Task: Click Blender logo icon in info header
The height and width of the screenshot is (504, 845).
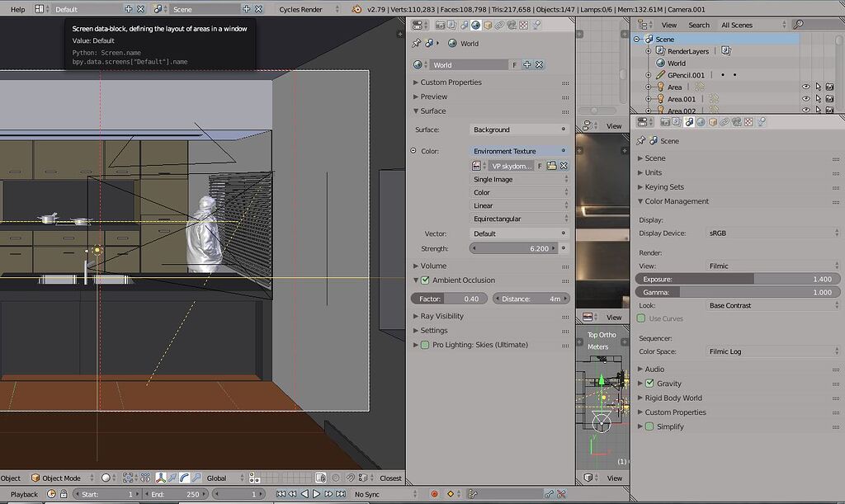Action: coord(356,9)
